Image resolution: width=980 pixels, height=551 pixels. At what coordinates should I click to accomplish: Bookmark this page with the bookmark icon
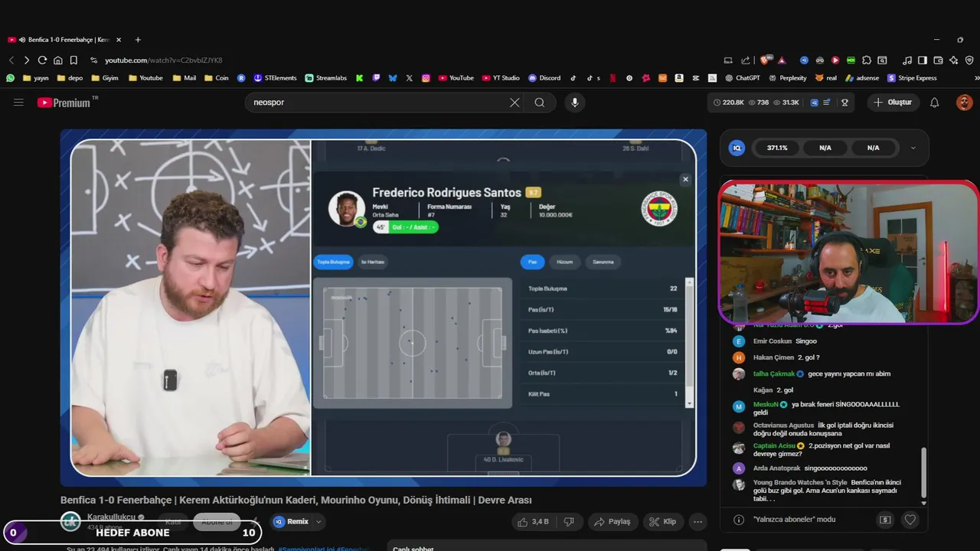73,60
